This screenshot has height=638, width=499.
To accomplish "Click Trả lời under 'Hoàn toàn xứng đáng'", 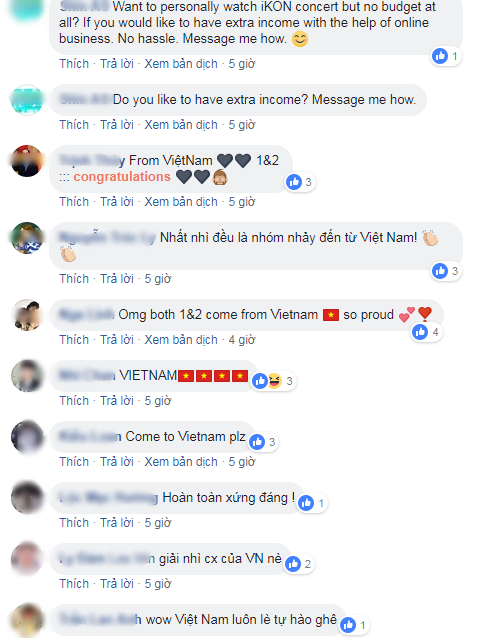I will pyautogui.click(x=117, y=523).
